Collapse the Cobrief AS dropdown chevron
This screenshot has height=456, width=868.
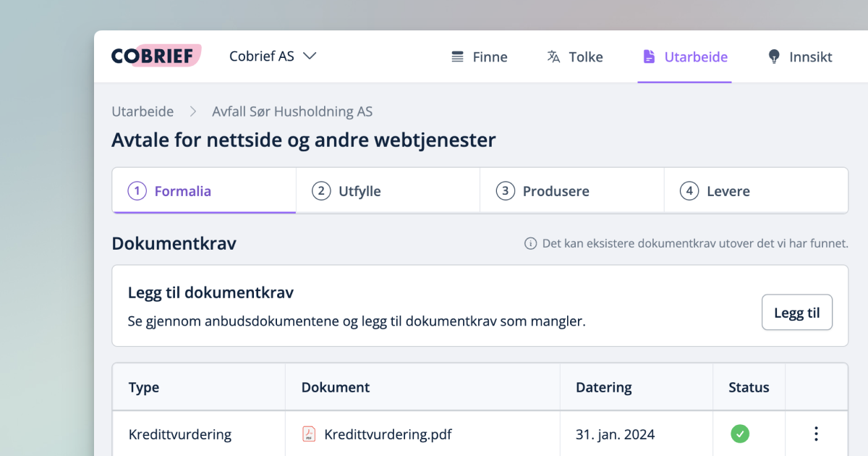pos(310,56)
